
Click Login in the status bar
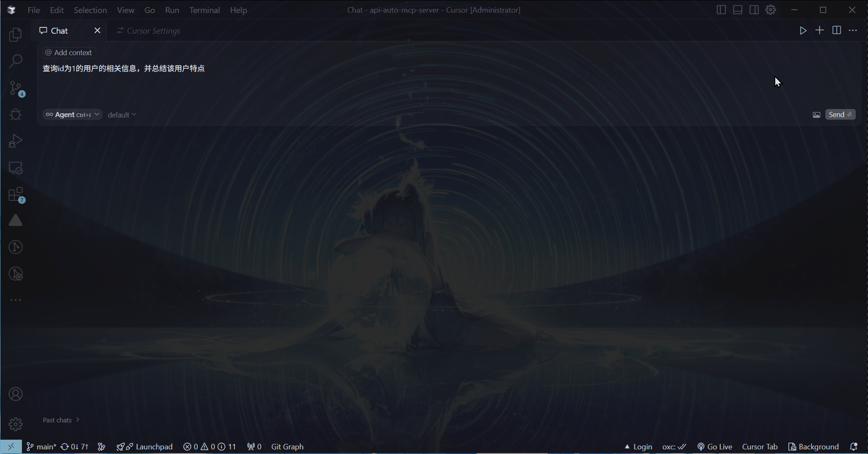[x=638, y=446]
